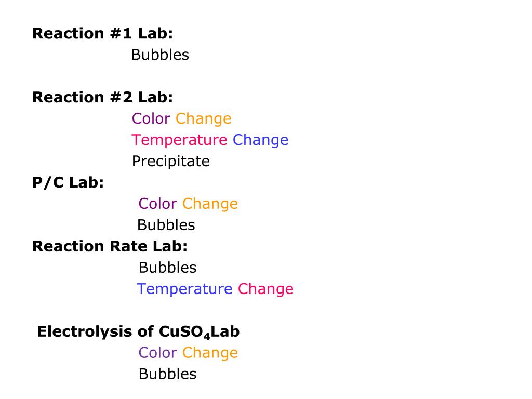Click the 'Reaction Rate Lab:' heading
The height and width of the screenshot is (399, 532).
pos(110,246)
